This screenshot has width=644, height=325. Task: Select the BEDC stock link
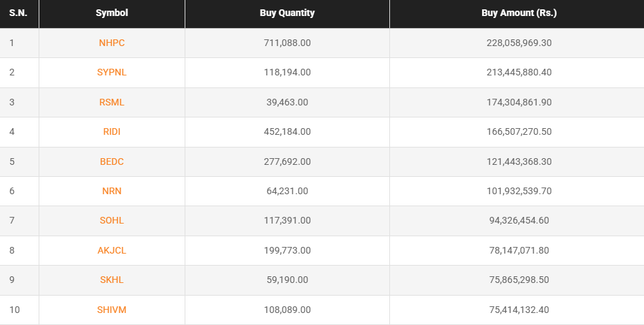coord(111,161)
